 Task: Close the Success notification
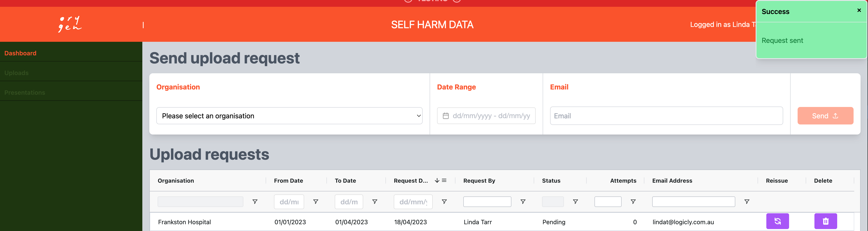tap(859, 10)
